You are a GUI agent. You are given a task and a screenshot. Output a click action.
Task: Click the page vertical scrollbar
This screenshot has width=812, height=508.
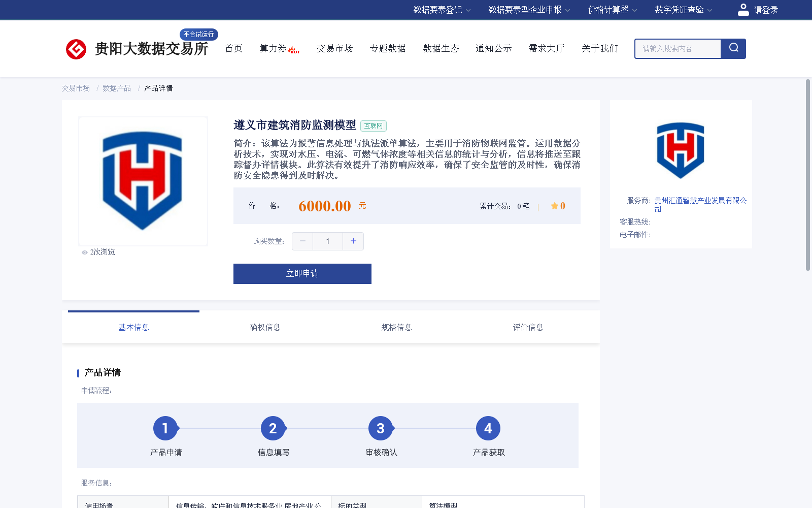point(808,175)
